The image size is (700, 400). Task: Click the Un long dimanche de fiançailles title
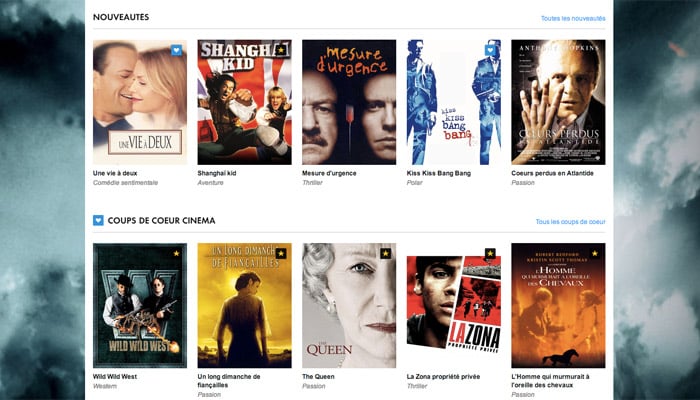(x=229, y=381)
